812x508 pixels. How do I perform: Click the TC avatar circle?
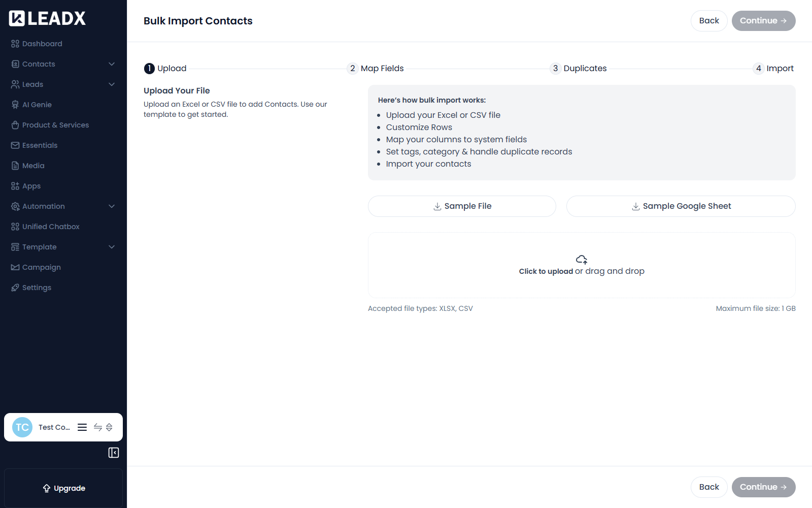pos(22,427)
